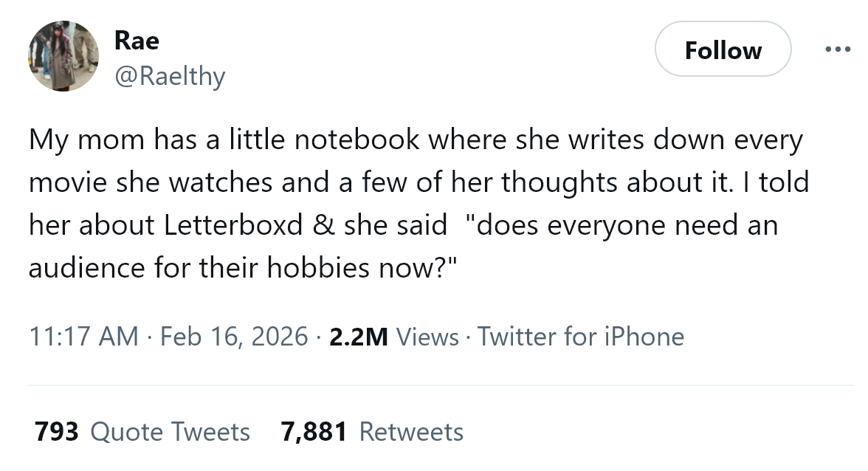Click the Twitter for iPhone source label

tap(580, 337)
